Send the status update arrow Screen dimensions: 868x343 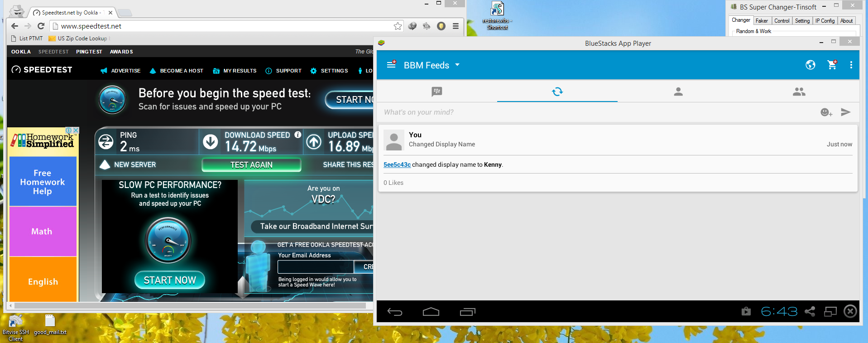pos(846,112)
